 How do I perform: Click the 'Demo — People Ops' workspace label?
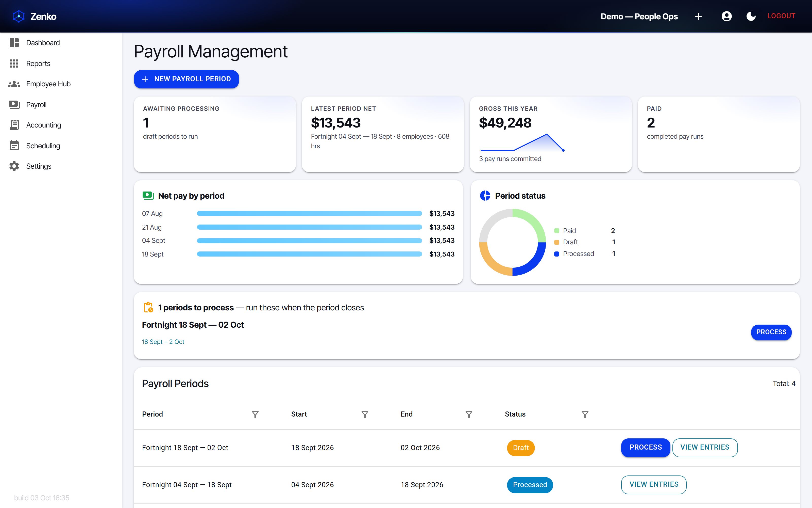pos(639,16)
